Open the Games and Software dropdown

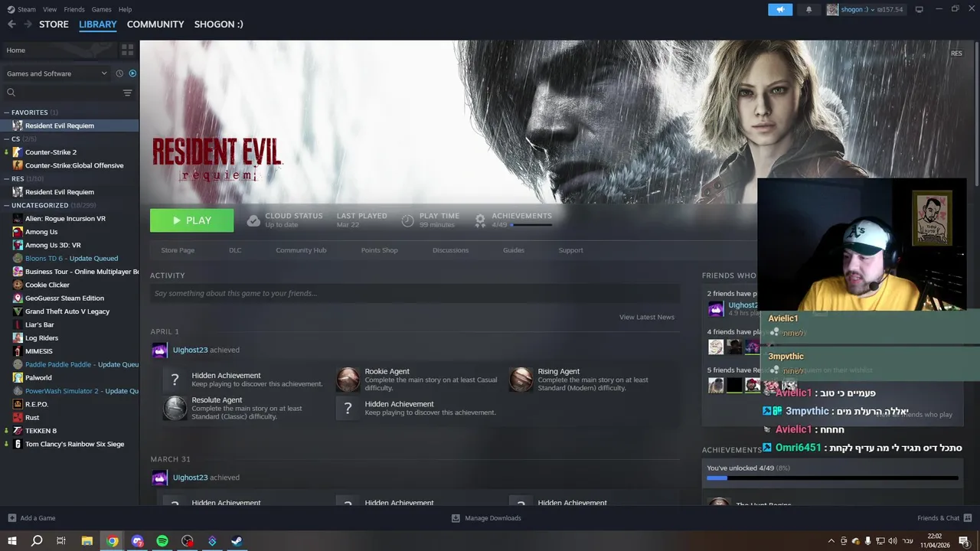[57, 73]
